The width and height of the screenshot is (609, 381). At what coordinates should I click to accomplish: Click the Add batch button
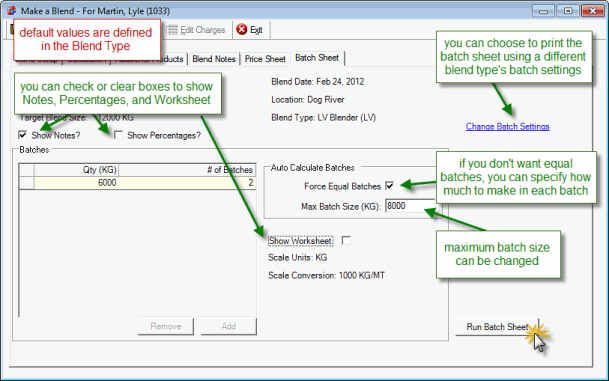pyautogui.click(x=229, y=326)
